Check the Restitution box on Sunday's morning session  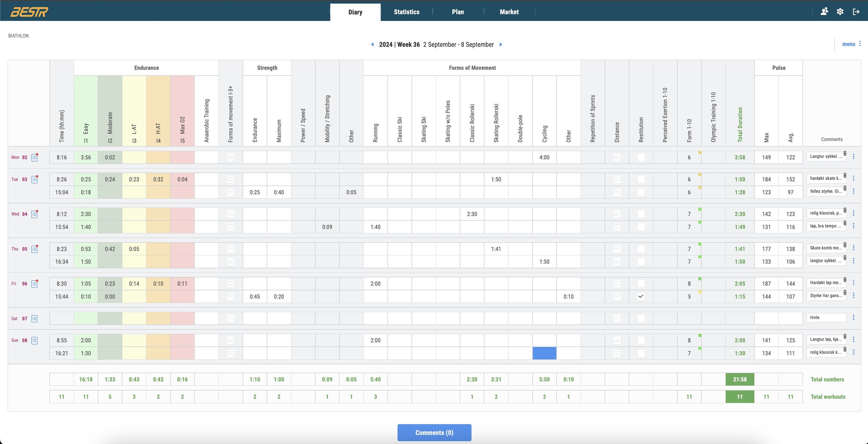tap(641, 340)
